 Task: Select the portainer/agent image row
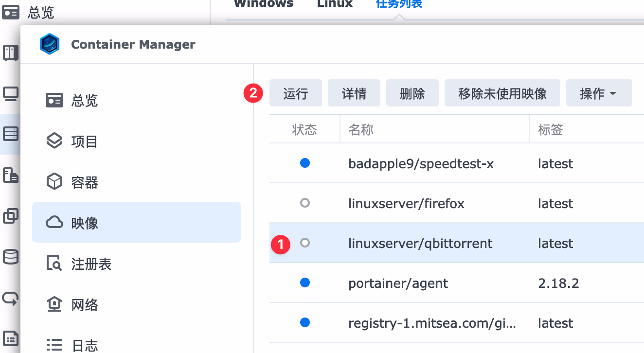coord(398,283)
